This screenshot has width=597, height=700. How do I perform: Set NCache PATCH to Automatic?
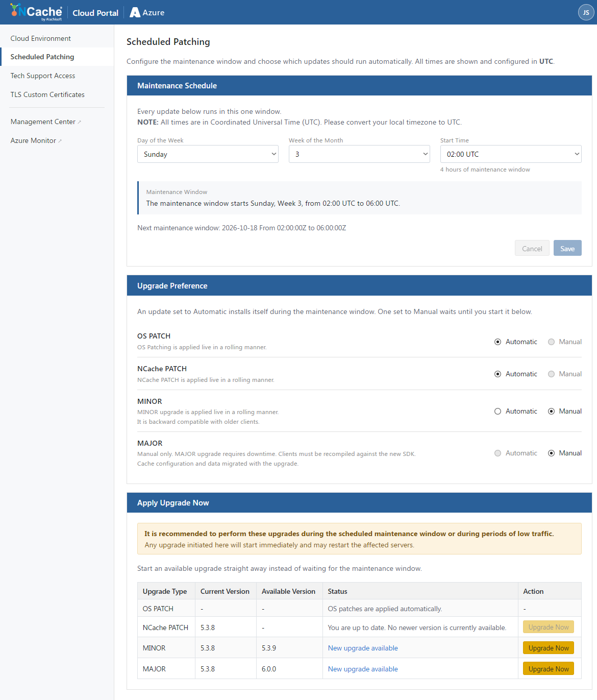click(x=497, y=374)
